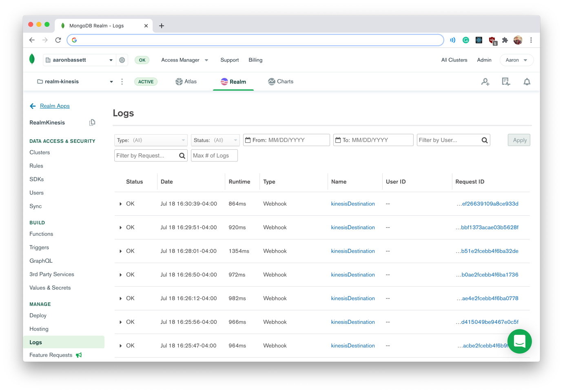Open the Chrome three-dot menu
Screen dimensions: 563x392
pos(531,40)
